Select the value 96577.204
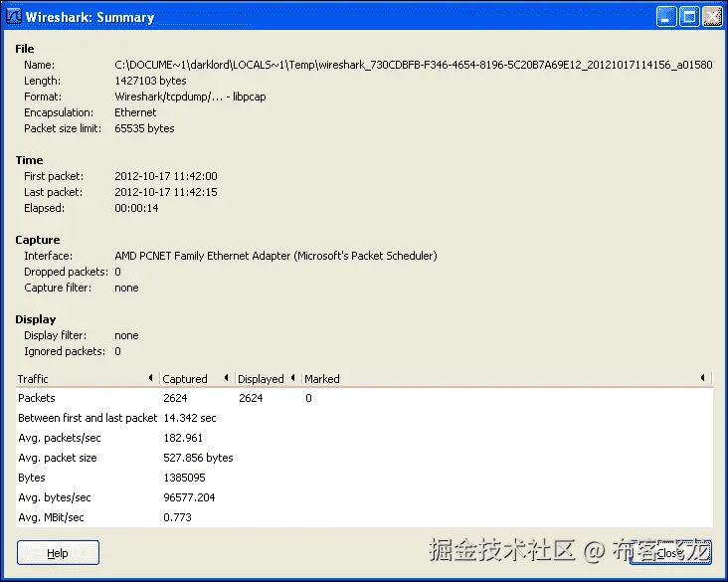Image resolution: width=728 pixels, height=582 pixels. (189, 497)
